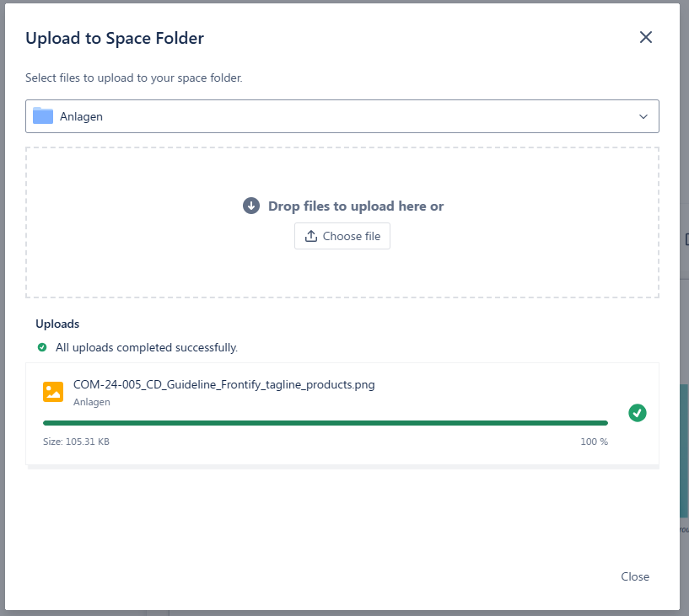Click the green upload progress bar
689x616 pixels.
(325, 423)
